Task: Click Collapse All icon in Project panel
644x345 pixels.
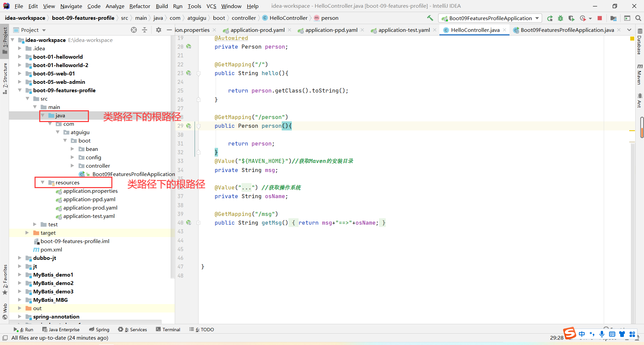Action: coord(145,30)
